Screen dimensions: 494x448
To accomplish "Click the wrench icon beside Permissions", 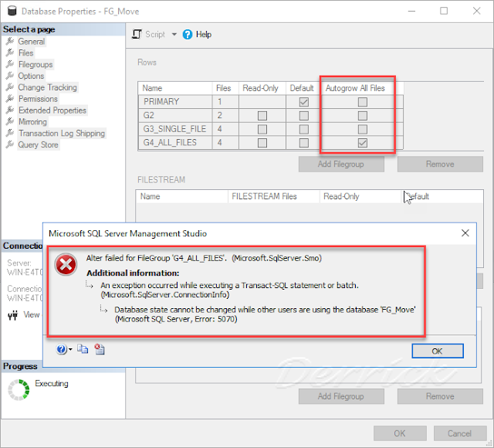I will pyautogui.click(x=10, y=98).
